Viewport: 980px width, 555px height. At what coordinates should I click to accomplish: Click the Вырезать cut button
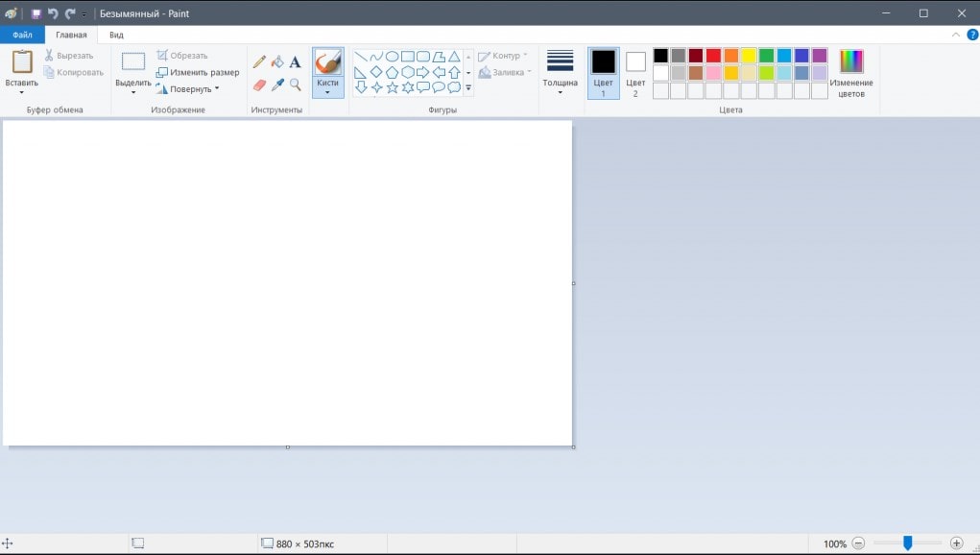tap(69, 56)
